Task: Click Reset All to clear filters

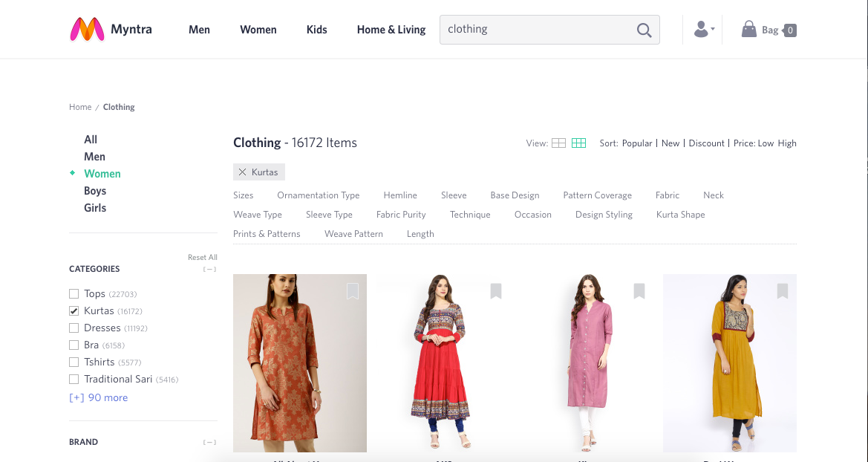Action: [202, 257]
